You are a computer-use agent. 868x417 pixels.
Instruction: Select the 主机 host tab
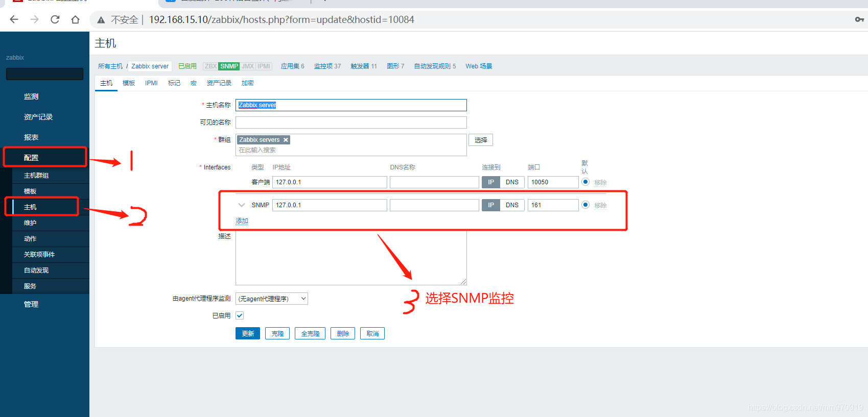click(106, 83)
